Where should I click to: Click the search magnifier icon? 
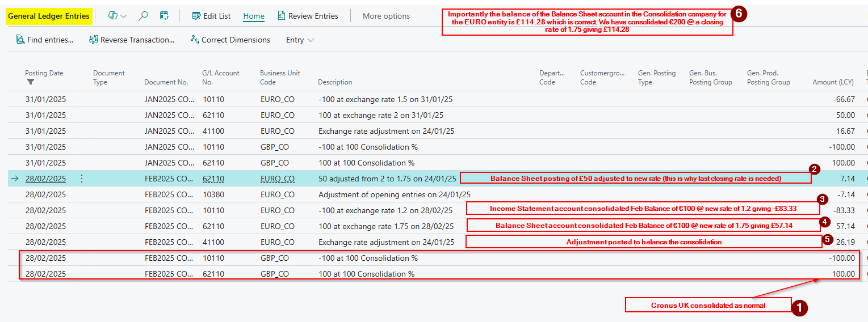coord(144,16)
